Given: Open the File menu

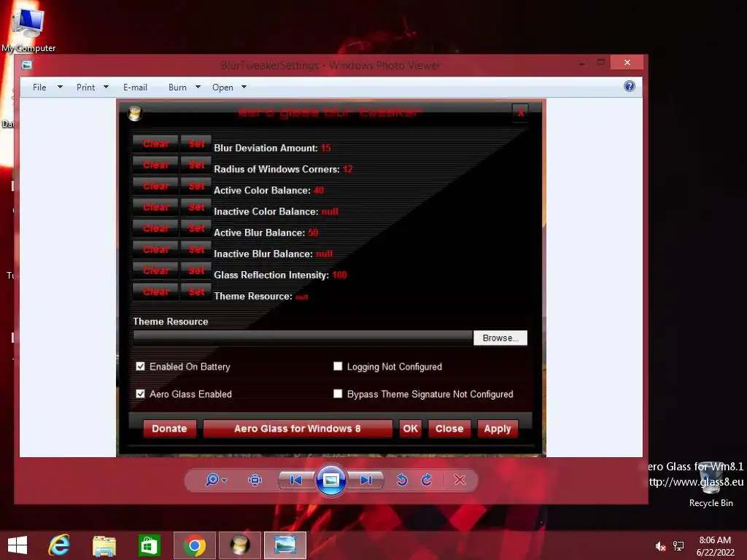Looking at the screenshot, I should click(x=39, y=87).
